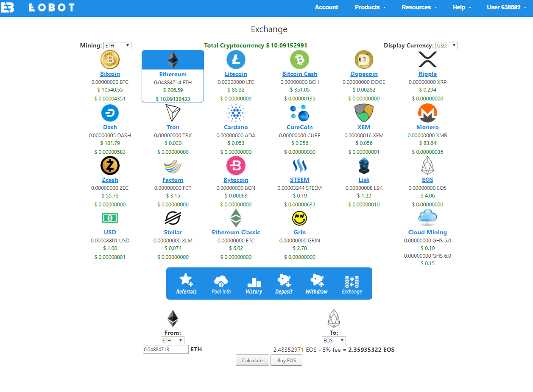Viewport: 533px width, 392px height.
Task: Click the Cardano dotted icon
Action: click(x=236, y=113)
